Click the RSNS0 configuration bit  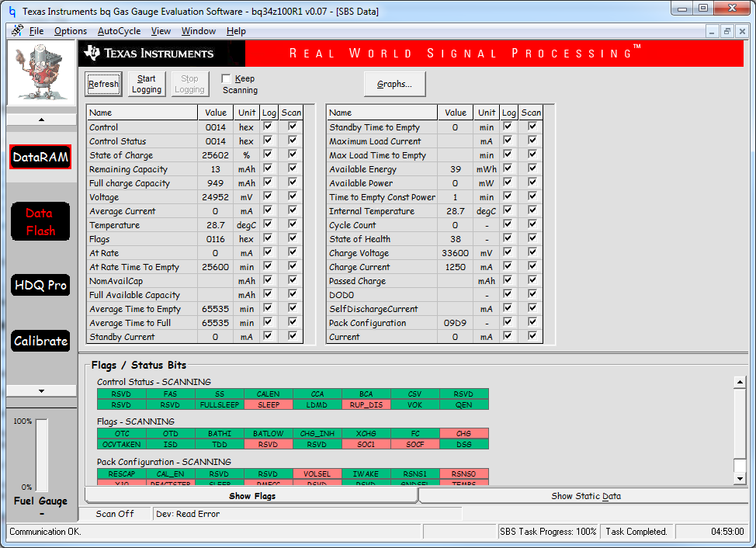coord(464,473)
